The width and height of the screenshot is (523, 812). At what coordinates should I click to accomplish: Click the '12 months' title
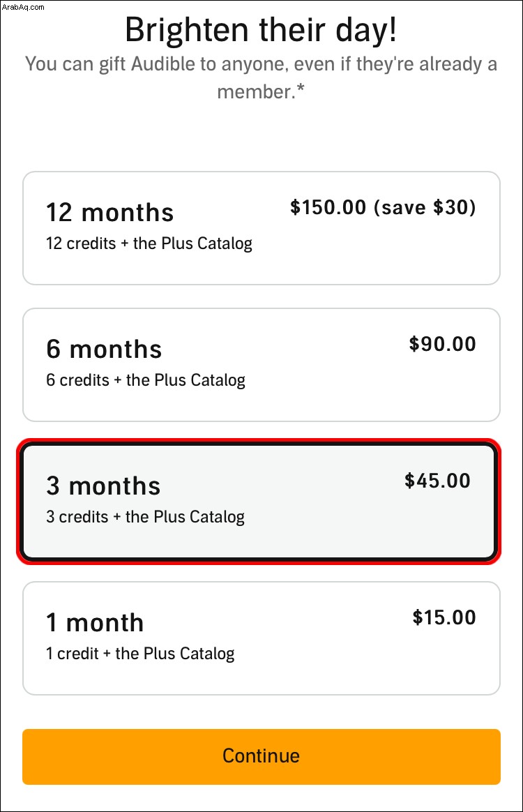tap(109, 212)
